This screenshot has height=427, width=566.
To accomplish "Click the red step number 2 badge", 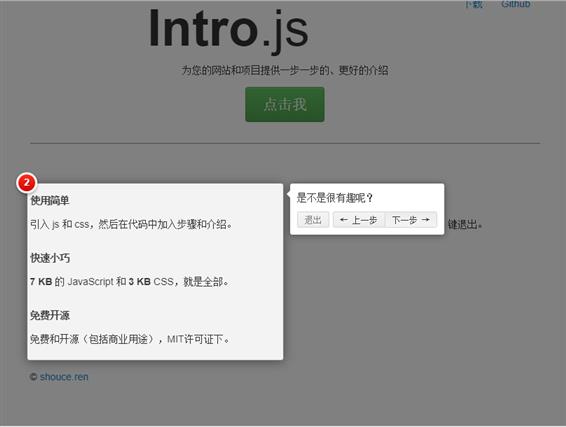I will [26, 183].
